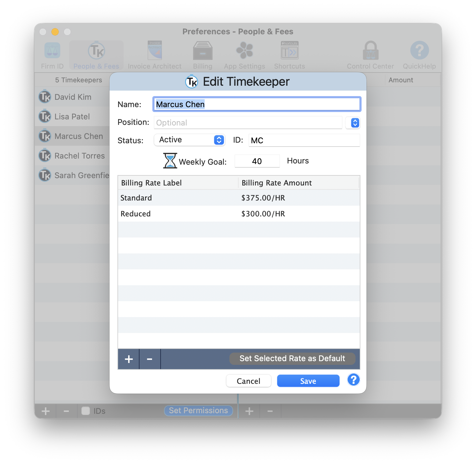Click Set Selected Rate as Default

[x=292, y=358]
